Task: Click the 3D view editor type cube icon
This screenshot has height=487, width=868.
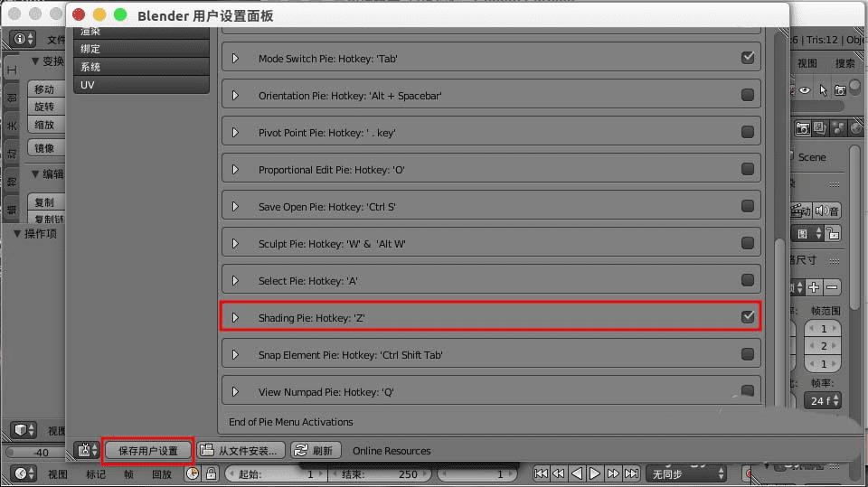Action: [24, 429]
